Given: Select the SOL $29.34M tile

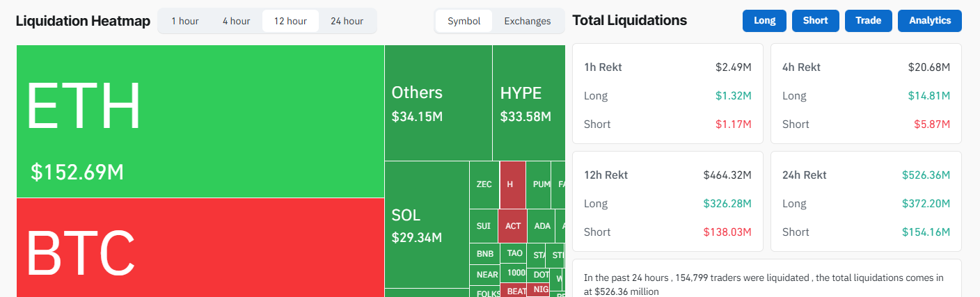Looking at the screenshot, I should click(x=427, y=225).
